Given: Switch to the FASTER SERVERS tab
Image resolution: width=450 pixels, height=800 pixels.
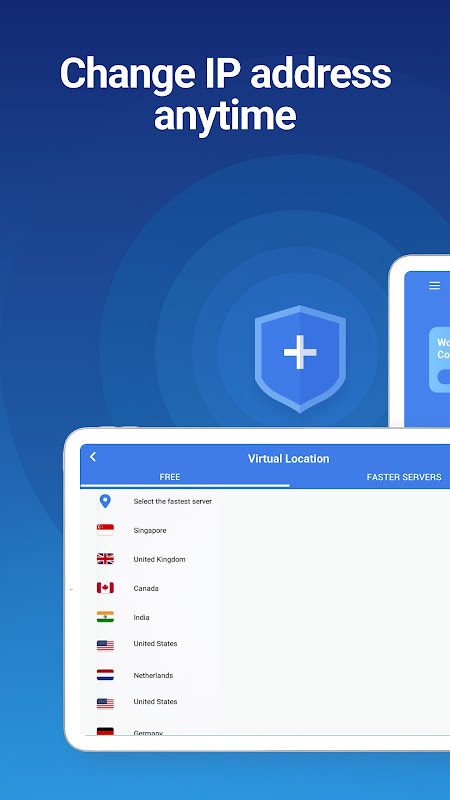Looking at the screenshot, I should coord(404,477).
